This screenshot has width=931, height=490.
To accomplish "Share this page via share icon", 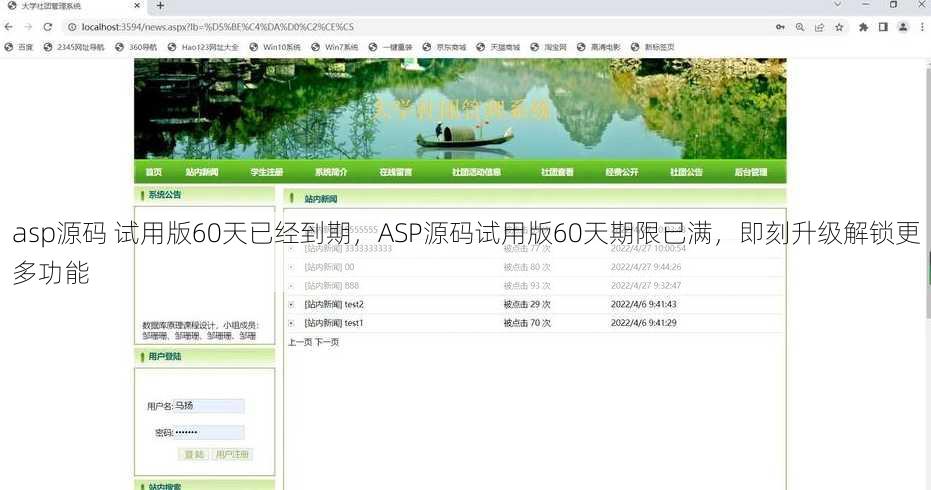I will [x=819, y=27].
